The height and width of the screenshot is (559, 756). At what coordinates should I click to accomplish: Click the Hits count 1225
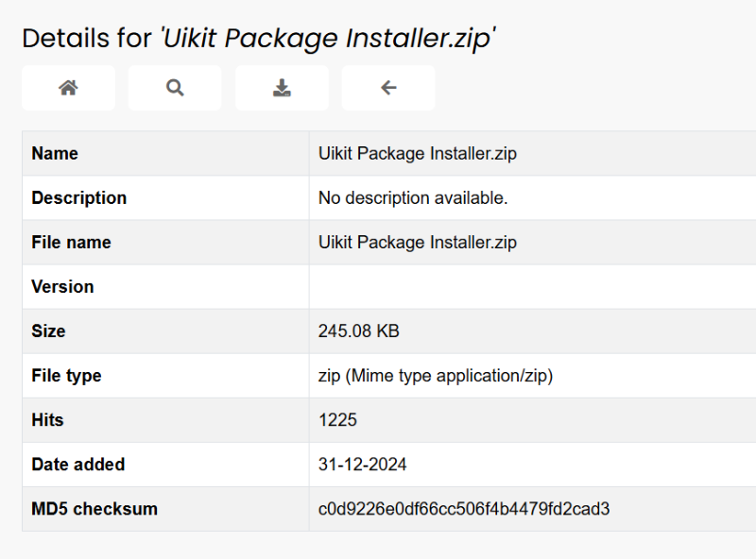coord(337,420)
